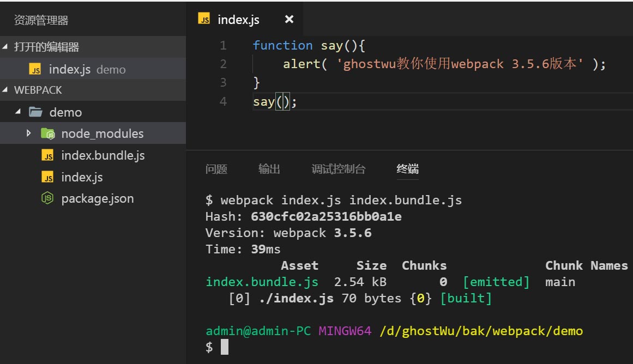Select the 终端 panel tab
The width and height of the screenshot is (633, 364).
click(x=408, y=169)
